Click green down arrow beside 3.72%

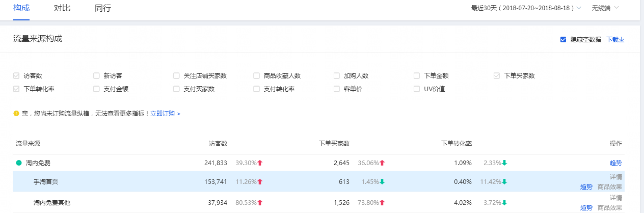point(504,203)
